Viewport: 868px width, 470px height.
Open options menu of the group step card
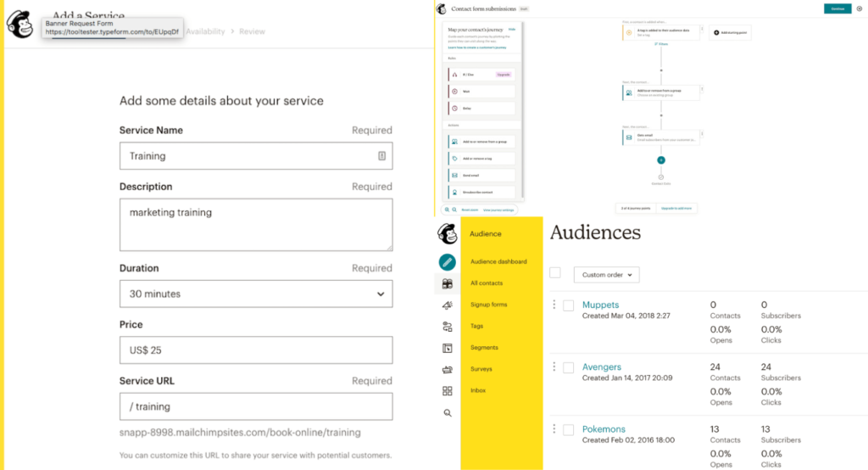point(703,89)
